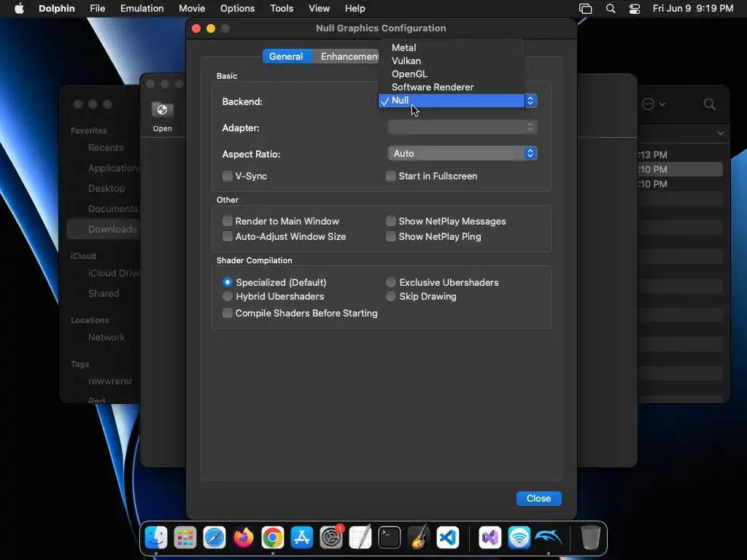This screenshot has height=560, width=747.
Task: Select Specialized (Default) shader compilation
Action: point(228,282)
